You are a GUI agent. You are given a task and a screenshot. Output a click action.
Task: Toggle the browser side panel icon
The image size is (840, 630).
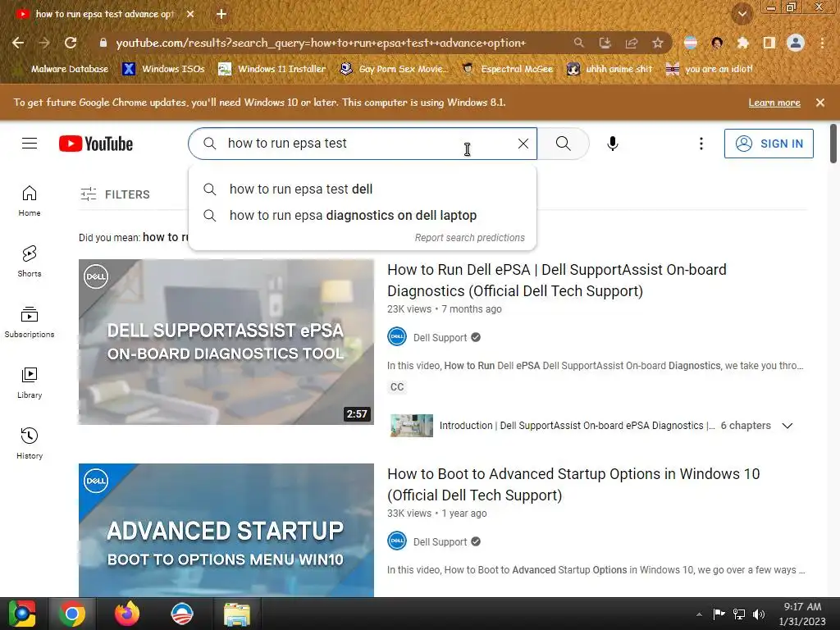coord(769,43)
